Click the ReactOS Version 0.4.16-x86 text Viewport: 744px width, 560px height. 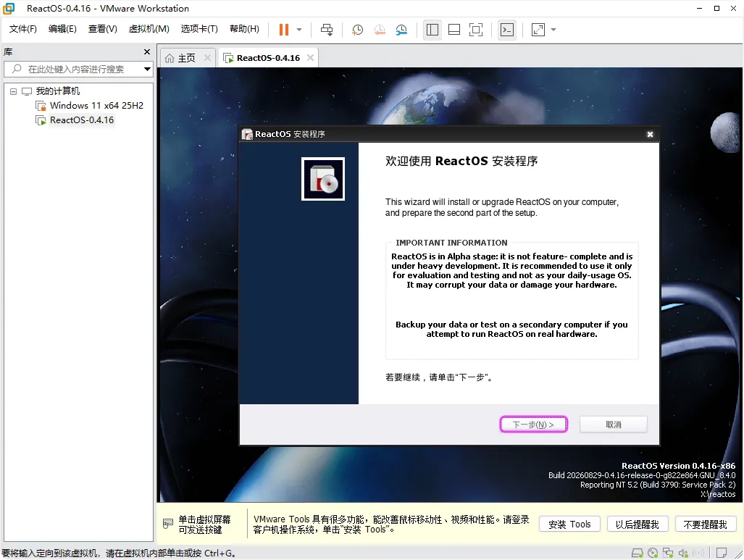(x=678, y=466)
